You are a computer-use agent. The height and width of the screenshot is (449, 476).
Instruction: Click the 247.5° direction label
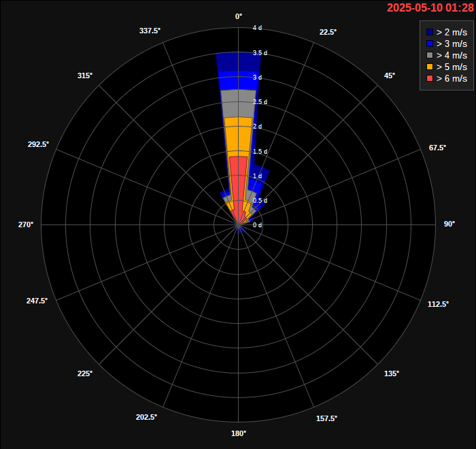coord(37,301)
